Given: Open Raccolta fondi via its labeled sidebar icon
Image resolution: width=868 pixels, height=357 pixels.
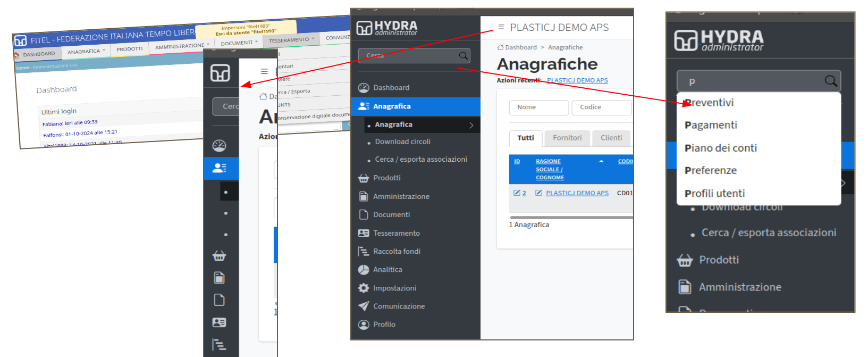Looking at the screenshot, I should tap(364, 251).
